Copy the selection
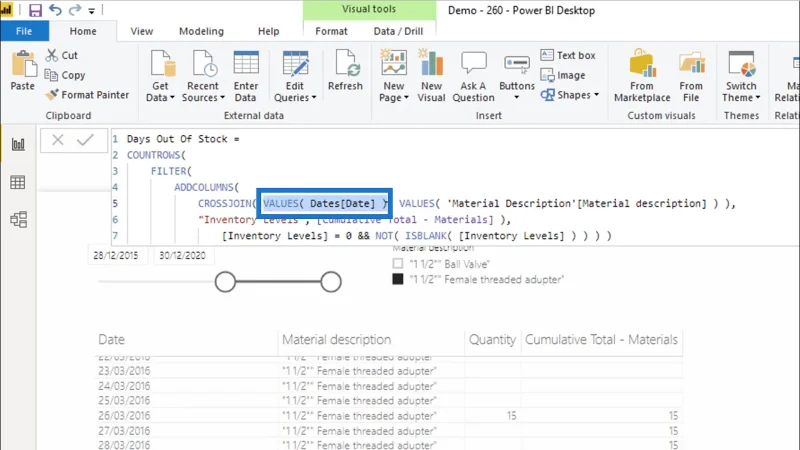The width and height of the screenshot is (800, 450). (x=65, y=75)
